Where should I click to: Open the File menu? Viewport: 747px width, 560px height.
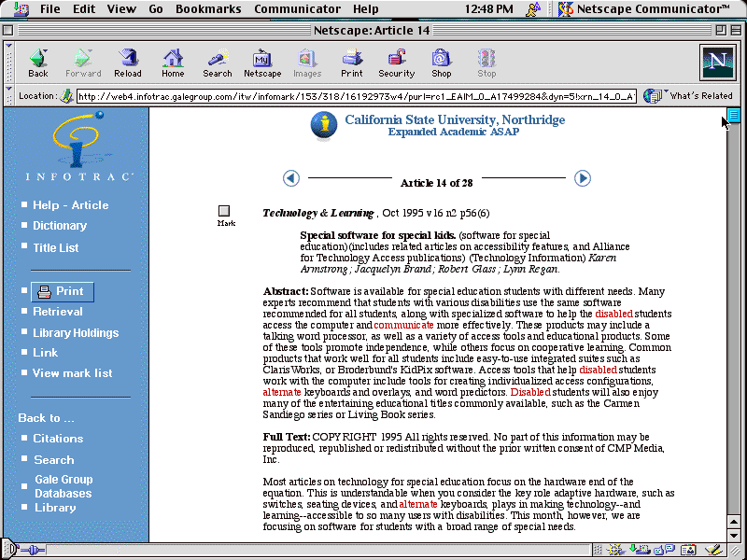click(50, 9)
